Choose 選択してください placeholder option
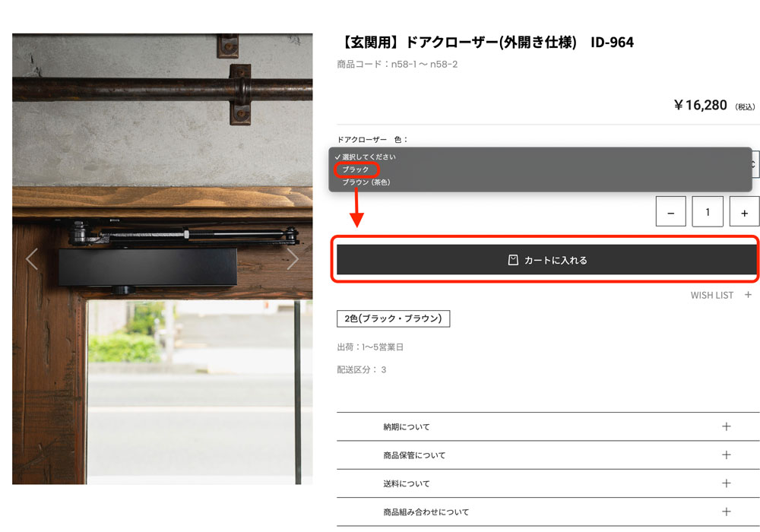Viewport: 760px width, 532px height. (365, 157)
